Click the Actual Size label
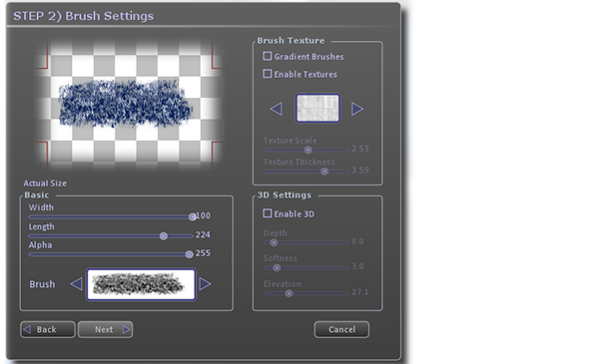The width and height of the screenshot is (599, 364). [x=45, y=183]
